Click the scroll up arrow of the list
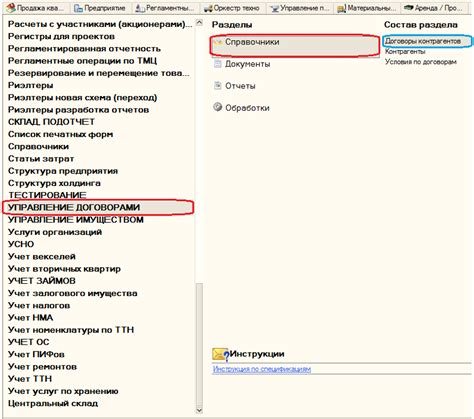474x419 pixels. tap(199, 23)
